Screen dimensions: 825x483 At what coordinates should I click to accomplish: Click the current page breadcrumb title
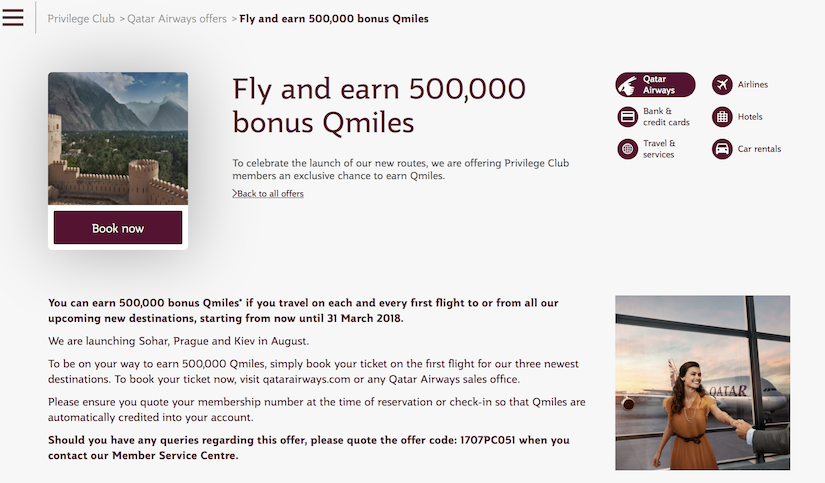334,18
